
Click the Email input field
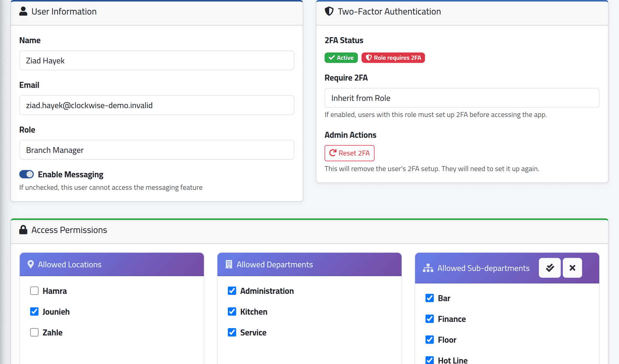pos(157,105)
